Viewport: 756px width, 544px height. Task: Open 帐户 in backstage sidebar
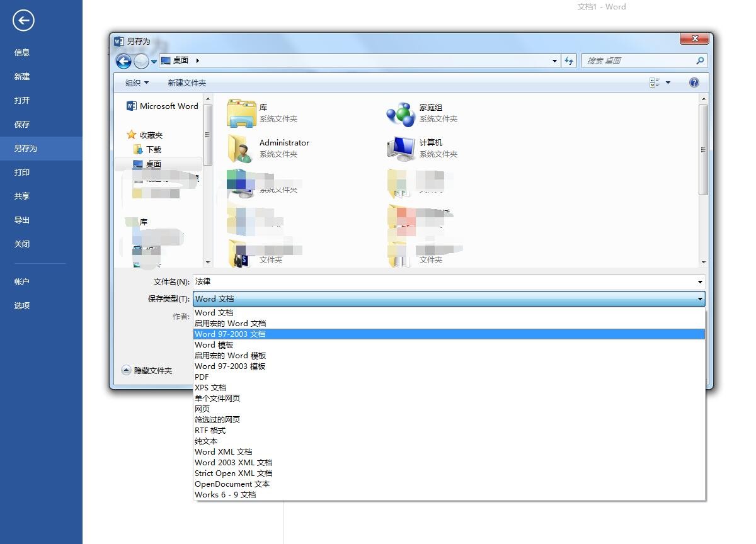[41, 281]
